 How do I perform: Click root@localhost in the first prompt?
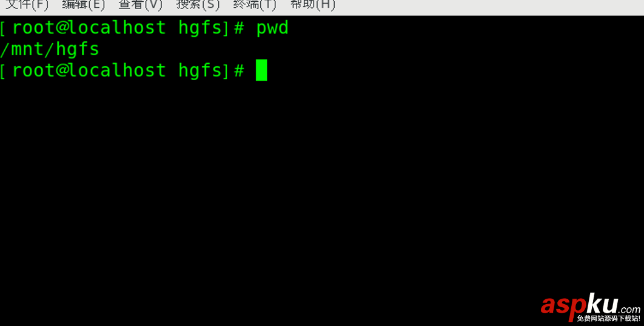click(89, 28)
